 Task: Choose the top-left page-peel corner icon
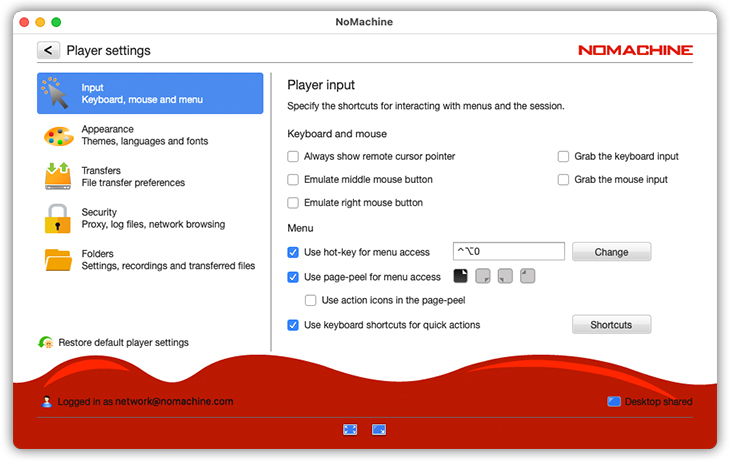point(527,276)
